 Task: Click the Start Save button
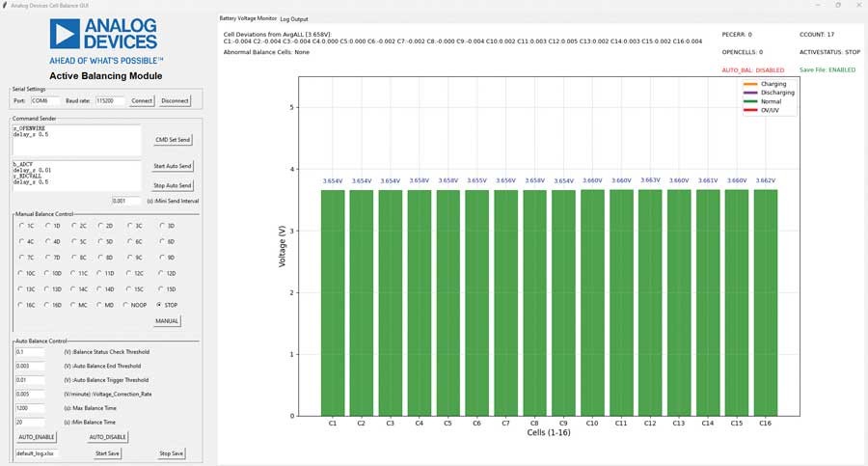[x=107, y=453]
